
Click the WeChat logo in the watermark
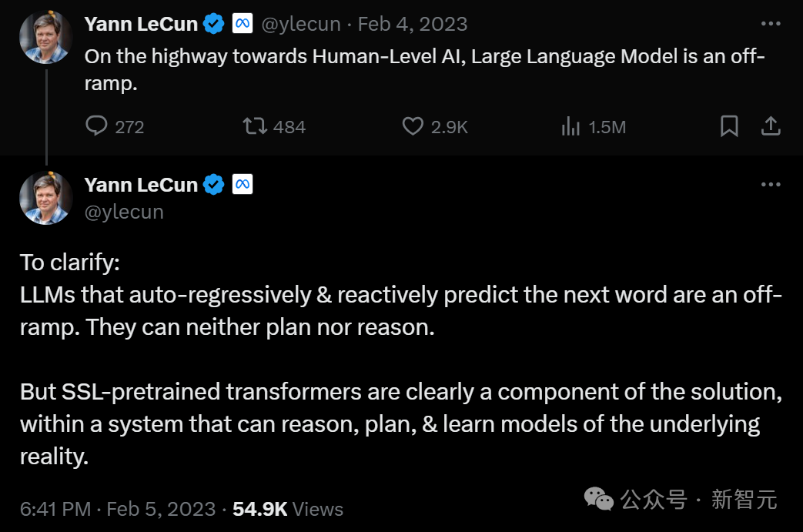tap(599, 500)
